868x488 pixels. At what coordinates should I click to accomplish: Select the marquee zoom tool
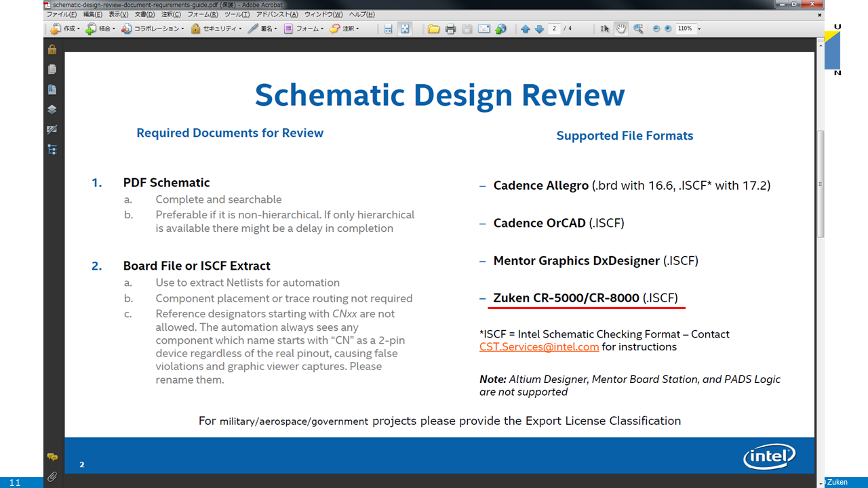[x=638, y=29]
